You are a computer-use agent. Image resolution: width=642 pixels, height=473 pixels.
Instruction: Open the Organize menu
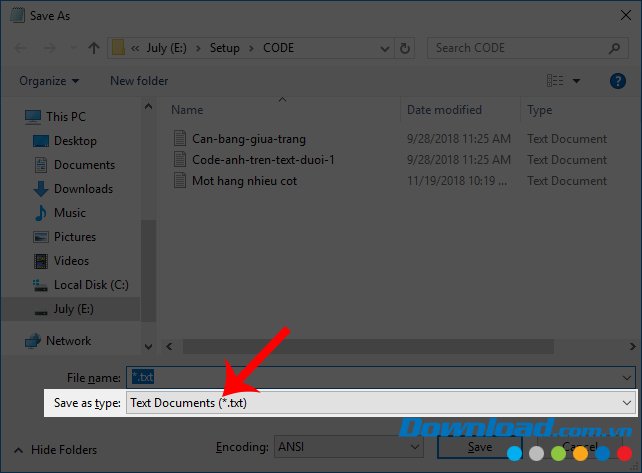click(49, 81)
